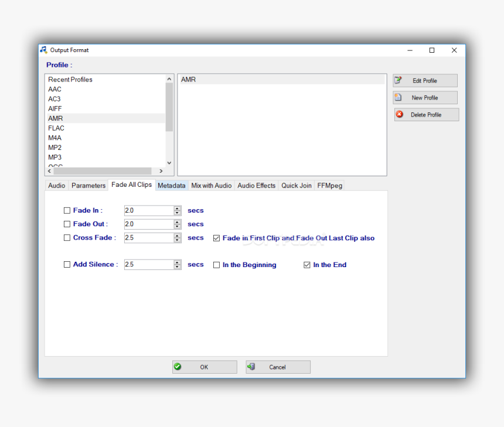Click the Cancel arrow icon
Viewport: 504px width, 427px height.
coord(252,367)
